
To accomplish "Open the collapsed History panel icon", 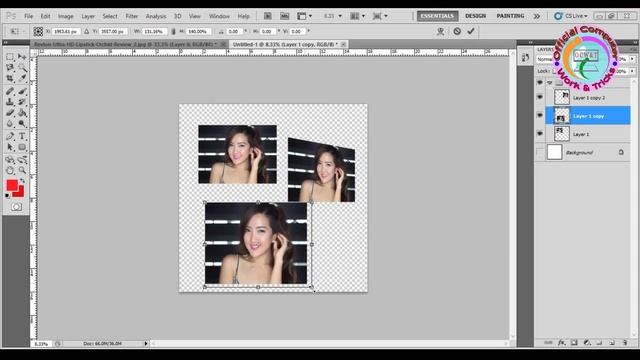I will coord(525,58).
